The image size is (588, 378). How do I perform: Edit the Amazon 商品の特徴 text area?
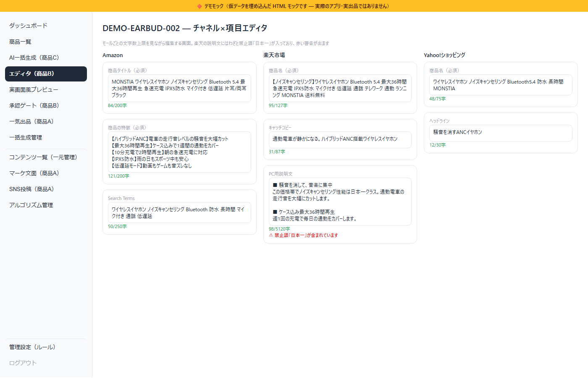tap(179, 152)
